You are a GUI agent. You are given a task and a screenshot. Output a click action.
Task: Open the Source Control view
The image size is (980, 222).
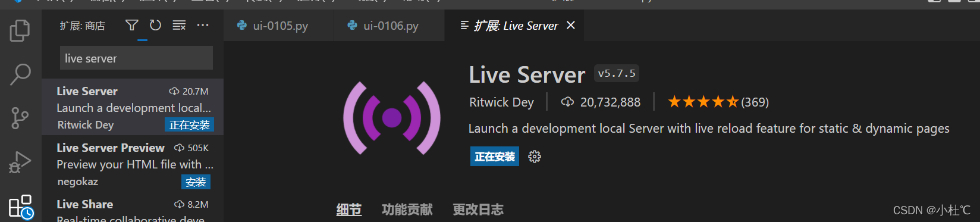click(x=20, y=118)
